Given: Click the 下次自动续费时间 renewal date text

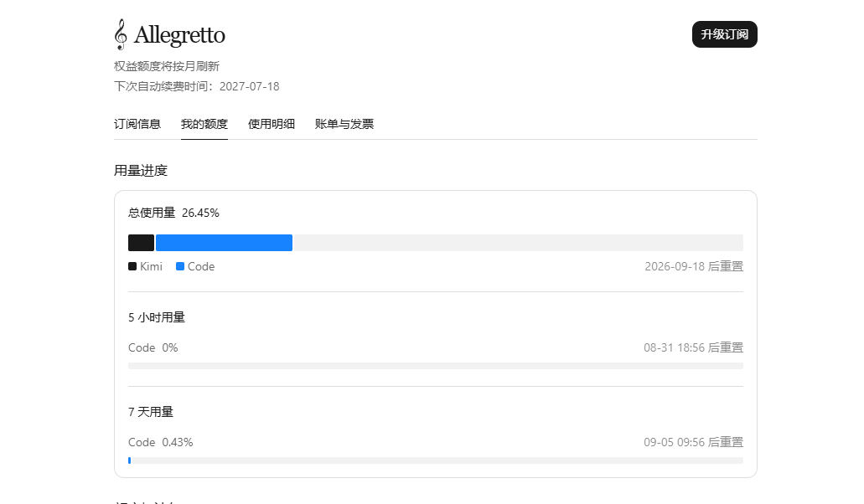Looking at the screenshot, I should 197,86.
